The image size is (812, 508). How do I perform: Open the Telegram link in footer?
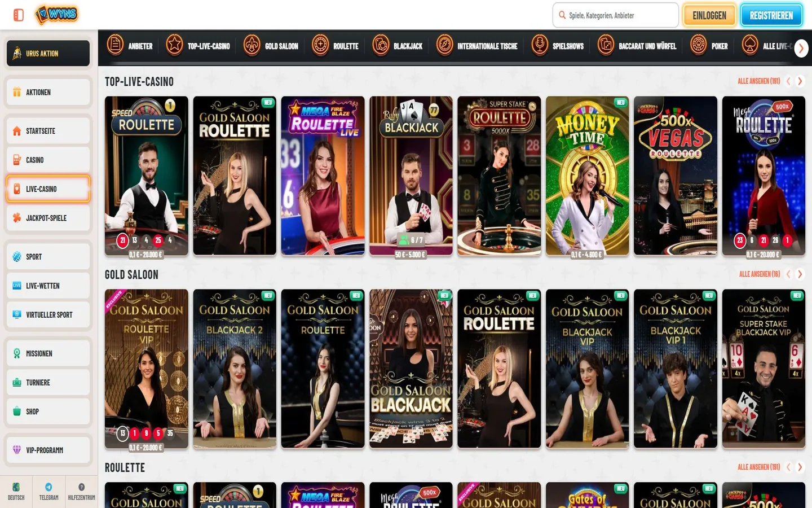(48, 491)
